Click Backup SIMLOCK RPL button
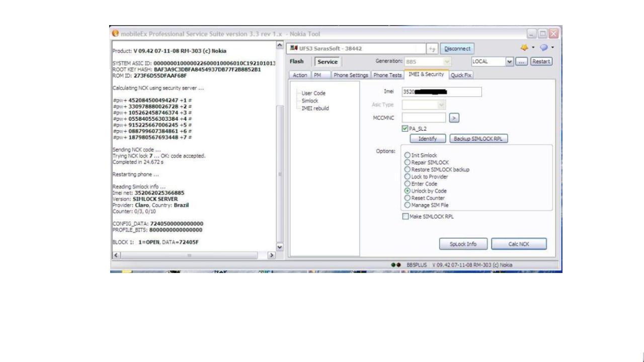Image resolution: width=644 pixels, height=362 pixels. 478,139
